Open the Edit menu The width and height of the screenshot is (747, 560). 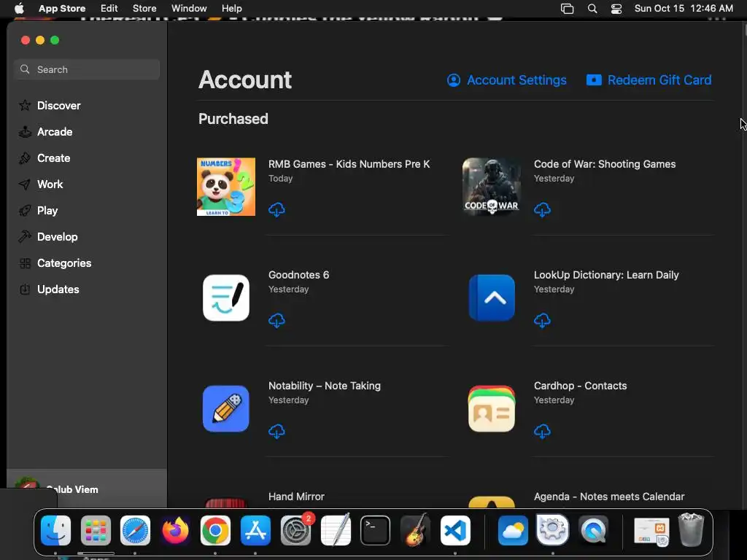tap(109, 9)
